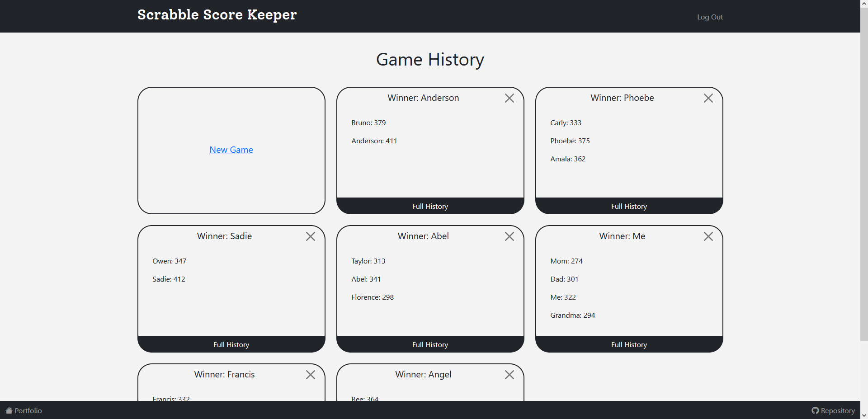Select the 'Winner: Abel' heading
The image size is (868, 419).
click(x=423, y=236)
